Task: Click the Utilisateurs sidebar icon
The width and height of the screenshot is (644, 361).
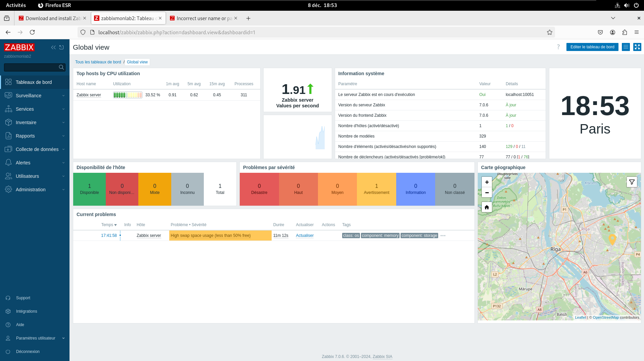Action: (9, 176)
